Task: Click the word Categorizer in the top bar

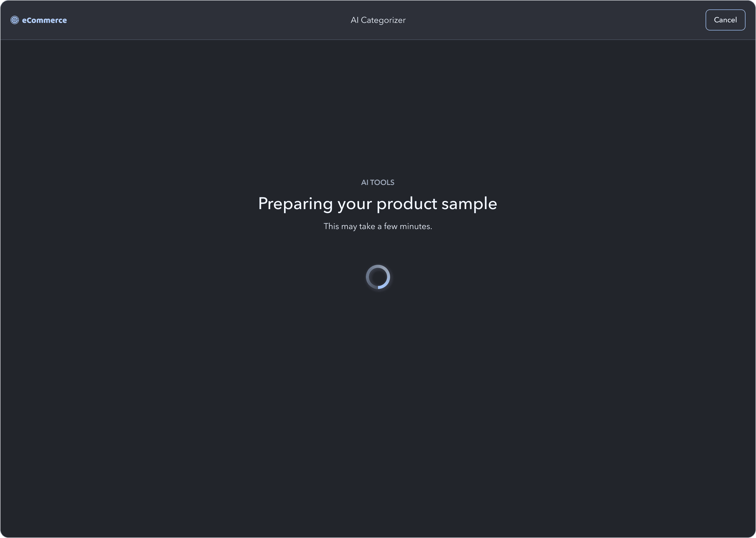Action: 383,20
